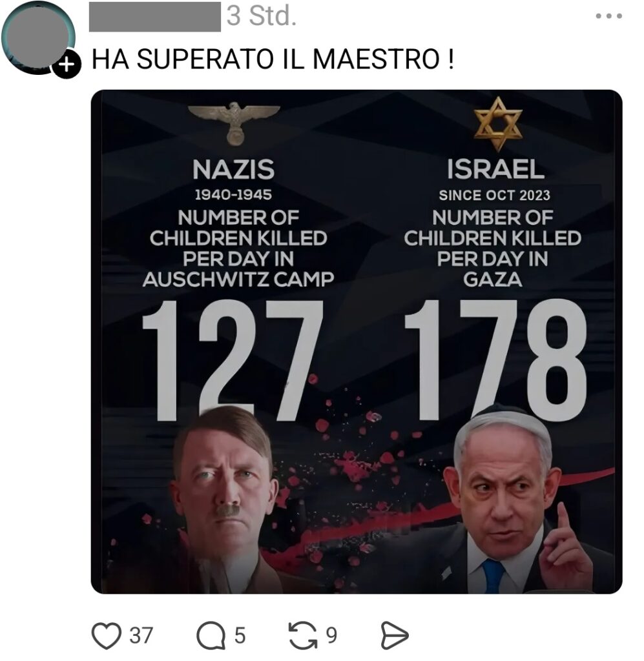Click the redacted username of the author

tap(155, 17)
